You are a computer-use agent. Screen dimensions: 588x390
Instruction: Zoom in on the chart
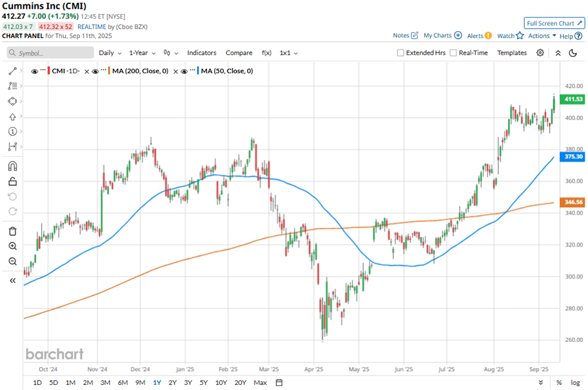click(x=13, y=246)
